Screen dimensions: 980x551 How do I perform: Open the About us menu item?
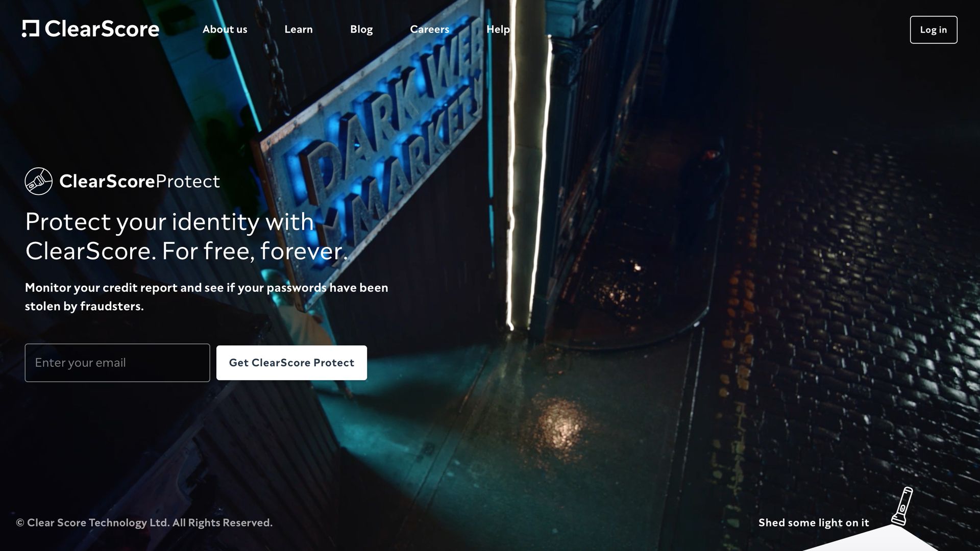[225, 29]
